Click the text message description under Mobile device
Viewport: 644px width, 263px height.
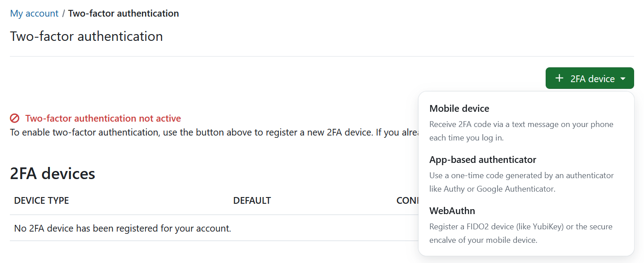pos(521,131)
